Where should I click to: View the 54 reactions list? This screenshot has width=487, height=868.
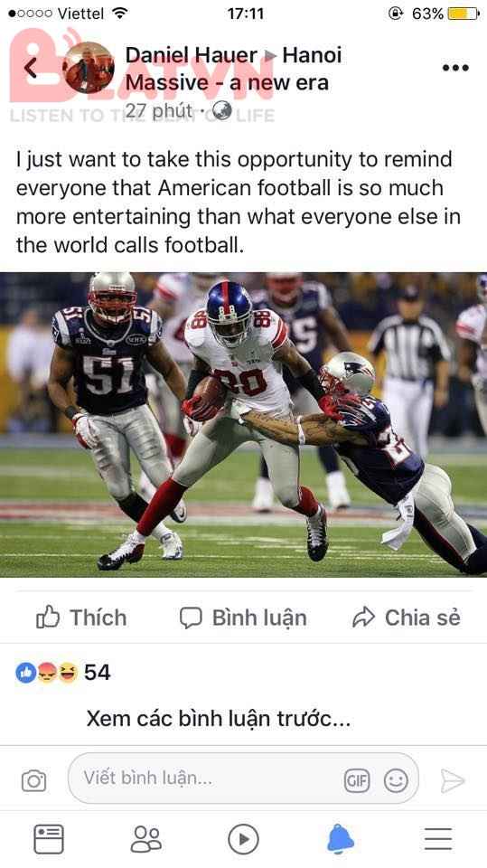coord(63,673)
